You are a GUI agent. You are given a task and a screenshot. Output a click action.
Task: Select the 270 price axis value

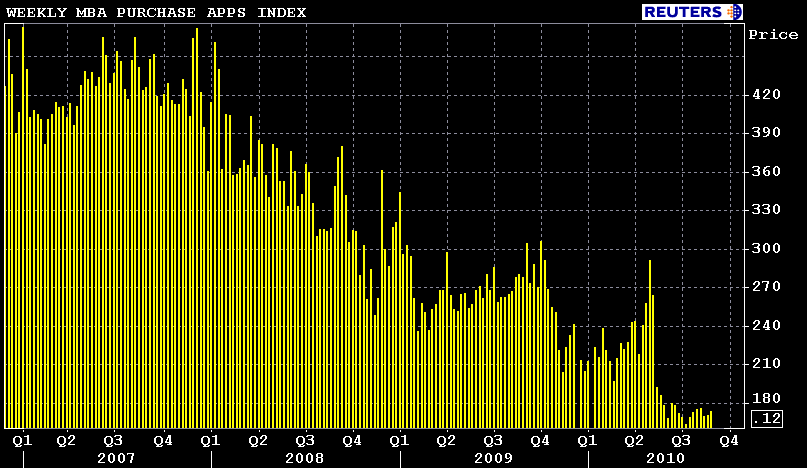[x=765, y=287]
